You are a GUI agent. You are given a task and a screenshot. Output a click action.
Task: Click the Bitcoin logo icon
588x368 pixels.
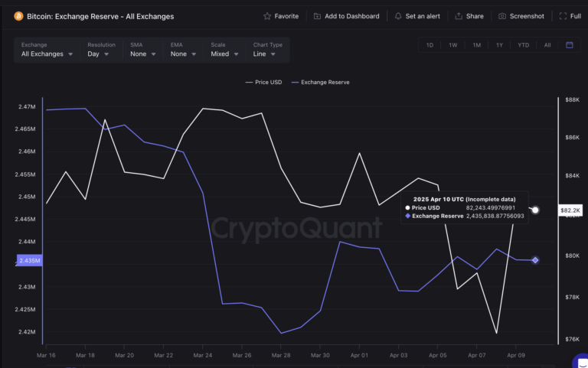tap(18, 16)
